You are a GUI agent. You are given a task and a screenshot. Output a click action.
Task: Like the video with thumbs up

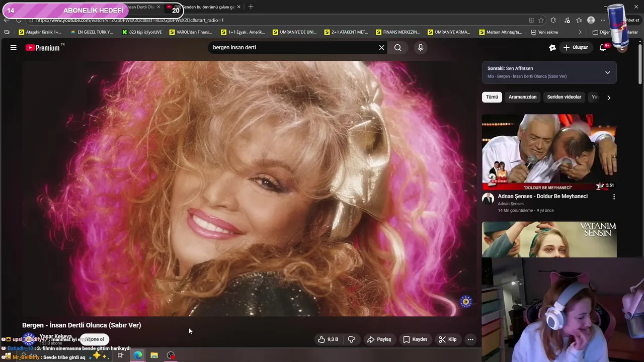[x=328, y=339]
